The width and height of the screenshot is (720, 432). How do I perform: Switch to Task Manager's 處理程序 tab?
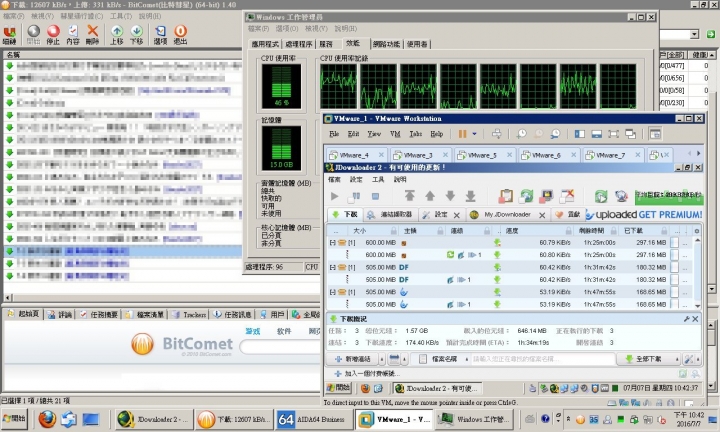(298, 44)
